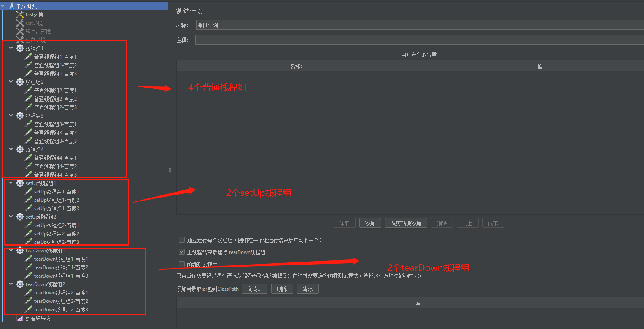
Task: Select the row text 普通线程组1-百度2
Action: [55, 65]
